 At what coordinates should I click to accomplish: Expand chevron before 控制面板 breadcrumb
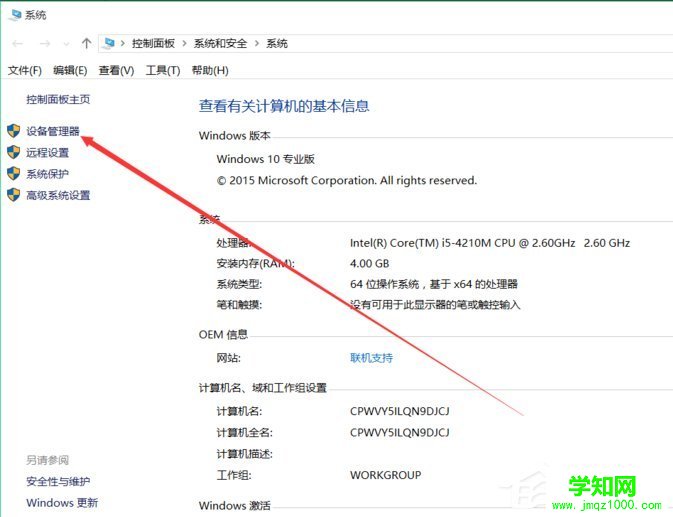(x=123, y=43)
